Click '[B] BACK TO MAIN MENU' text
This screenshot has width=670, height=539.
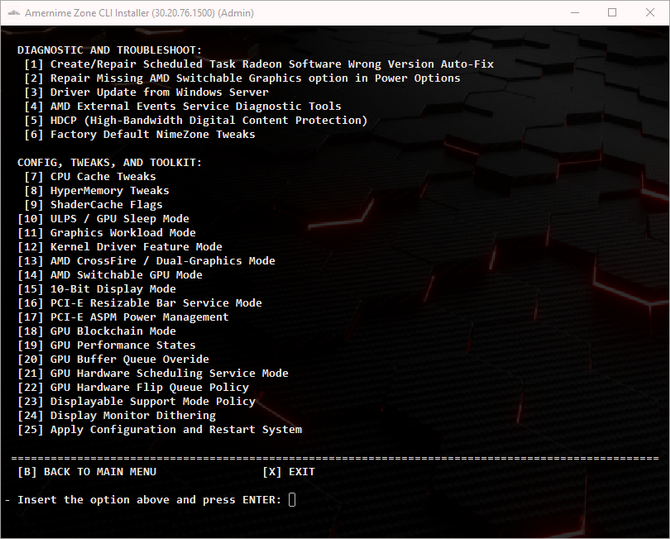87,472
